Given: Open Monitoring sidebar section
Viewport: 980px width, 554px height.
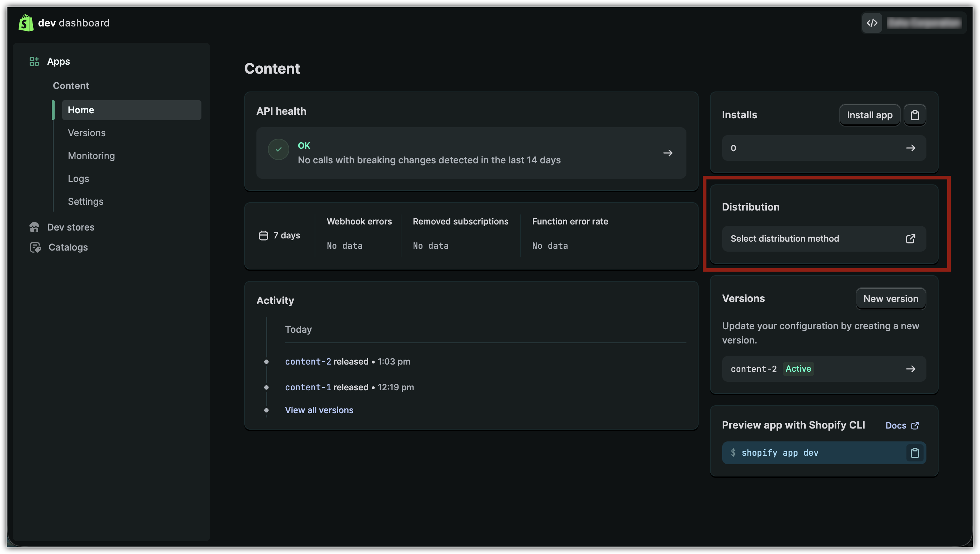Looking at the screenshot, I should tap(91, 156).
